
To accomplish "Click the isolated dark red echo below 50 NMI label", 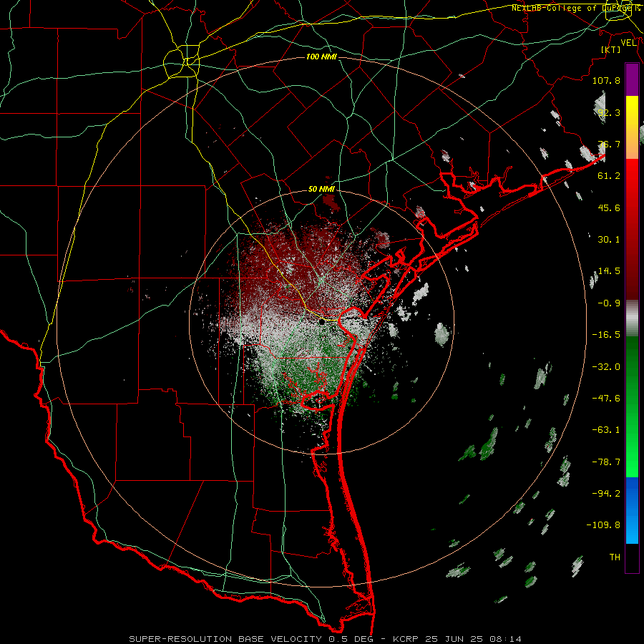I will click(x=331, y=203).
